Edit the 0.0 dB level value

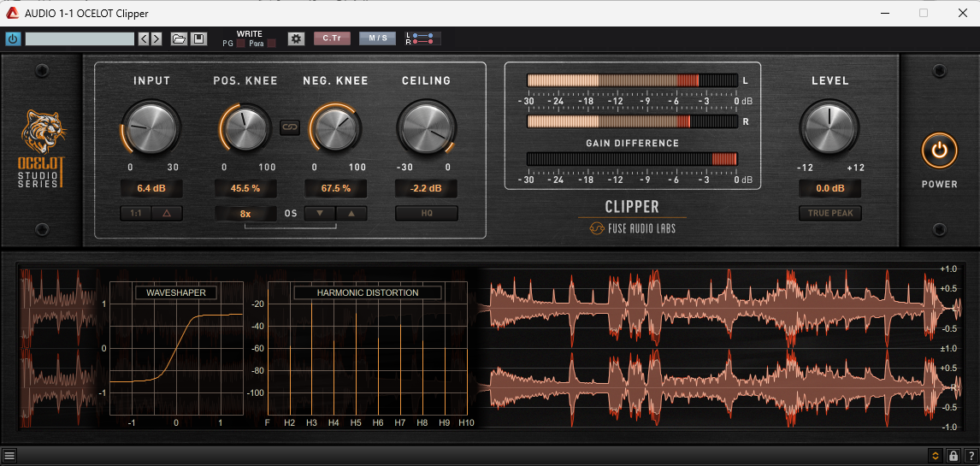point(829,188)
